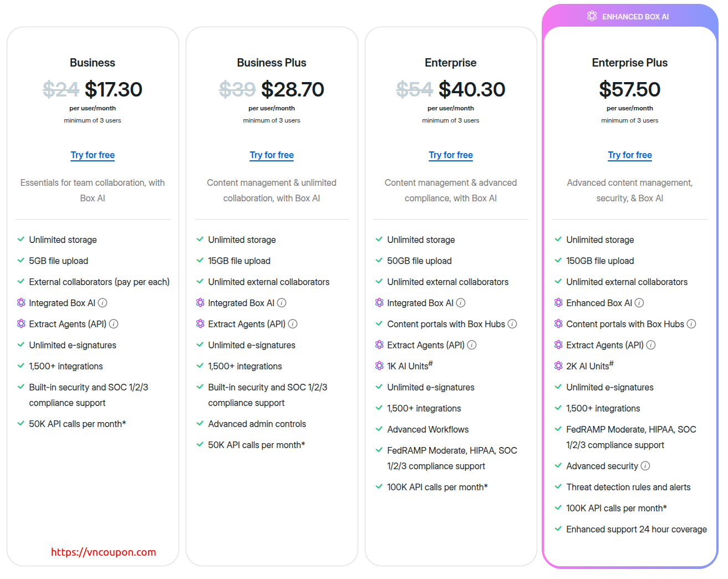Viewport: 728px width, 579px height.
Task: Click info icon beside Business Integrated Box AI
Action: pos(103,303)
